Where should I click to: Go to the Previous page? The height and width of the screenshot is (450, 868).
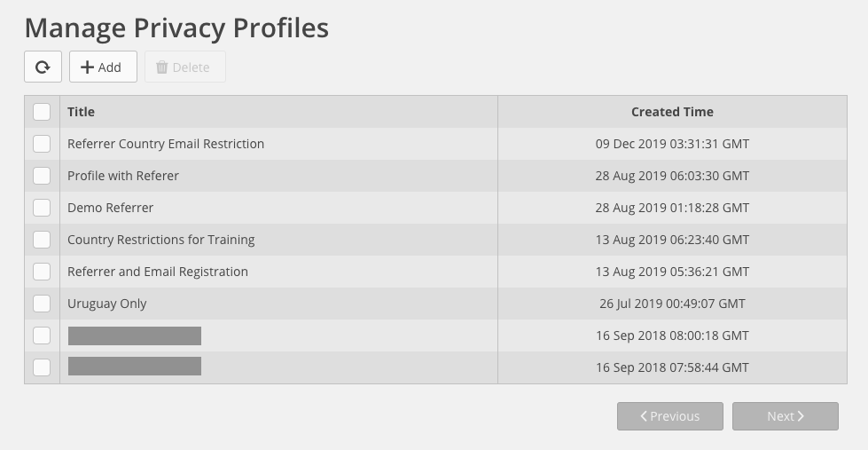(669, 416)
